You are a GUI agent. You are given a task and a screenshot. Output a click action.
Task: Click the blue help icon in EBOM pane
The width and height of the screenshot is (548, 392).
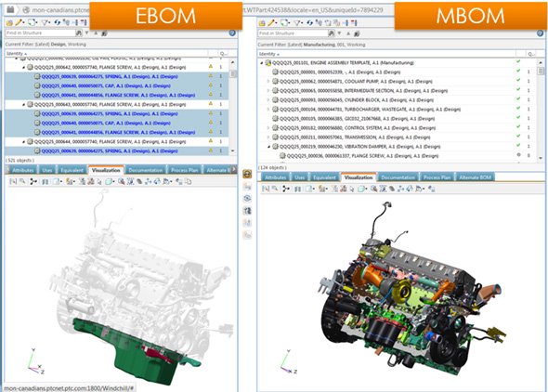click(232, 33)
